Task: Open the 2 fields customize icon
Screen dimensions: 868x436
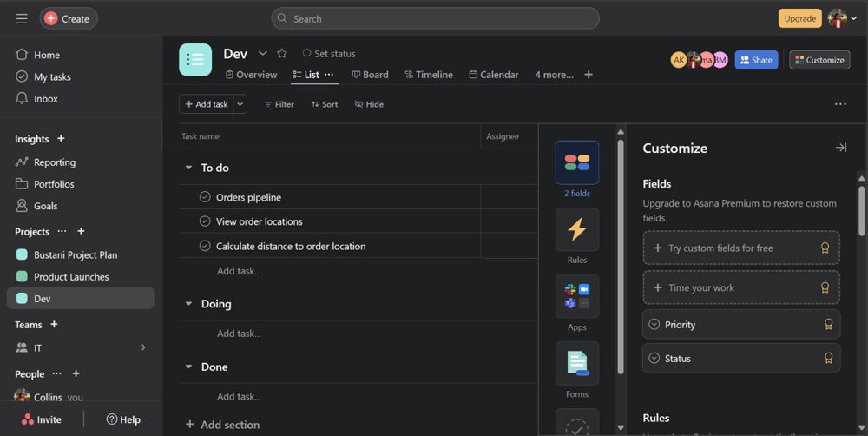Action: (577, 162)
